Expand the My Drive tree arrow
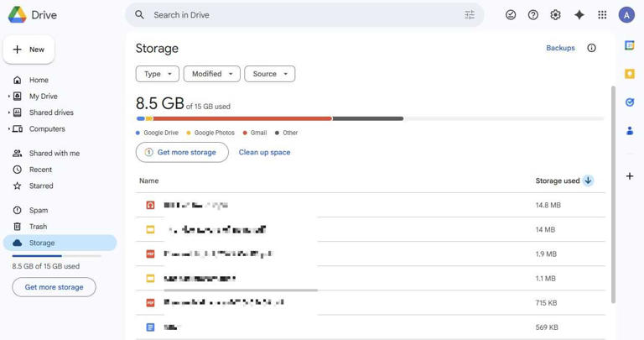644x340 pixels. coord(8,97)
